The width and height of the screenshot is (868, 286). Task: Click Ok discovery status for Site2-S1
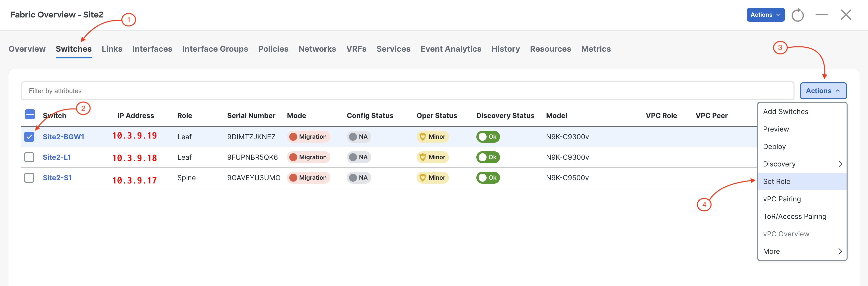(488, 178)
